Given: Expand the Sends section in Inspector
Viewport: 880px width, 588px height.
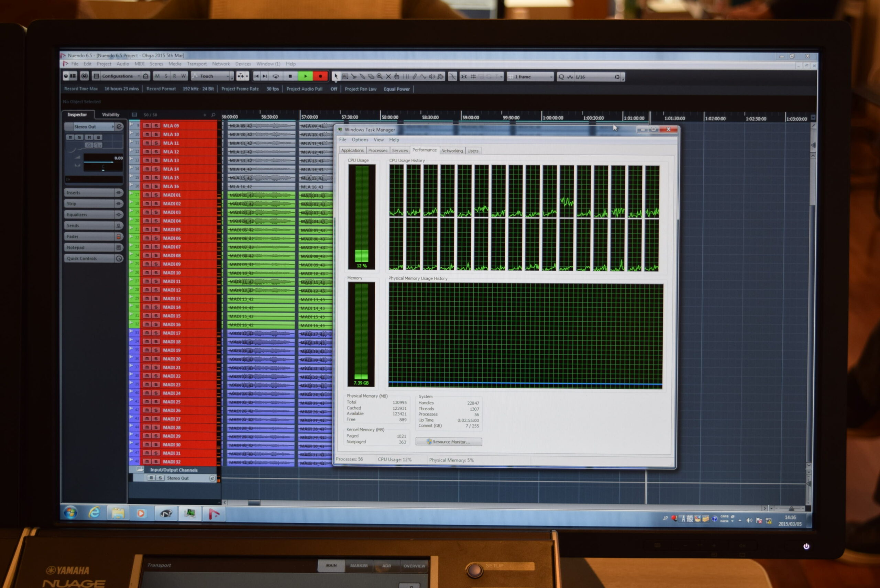Looking at the screenshot, I should [x=93, y=225].
